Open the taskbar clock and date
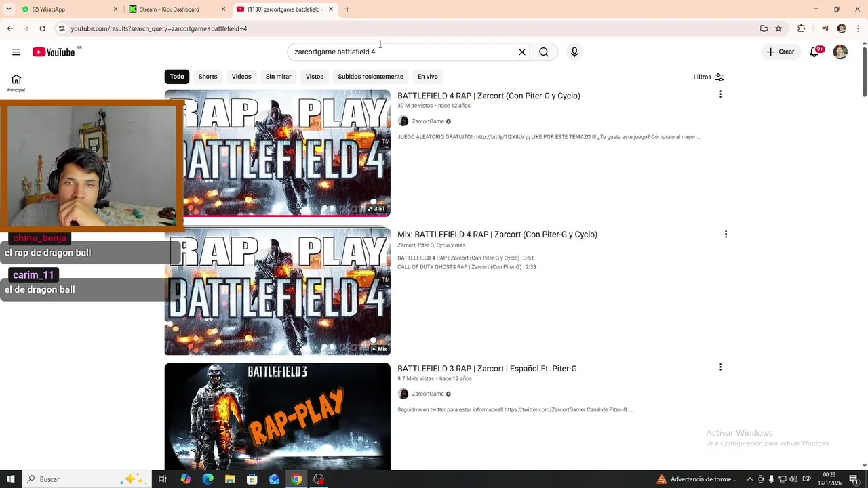Viewport: 868px width, 488px height. point(829,479)
